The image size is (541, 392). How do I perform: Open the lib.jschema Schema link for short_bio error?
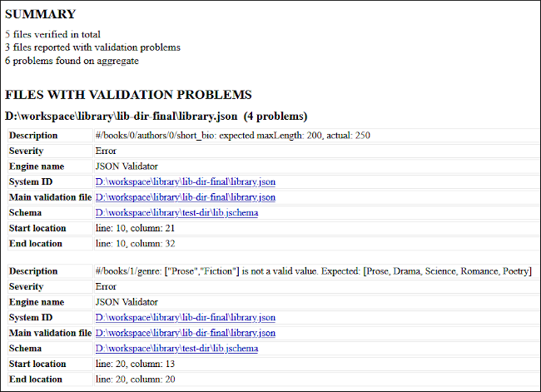point(176,212)
